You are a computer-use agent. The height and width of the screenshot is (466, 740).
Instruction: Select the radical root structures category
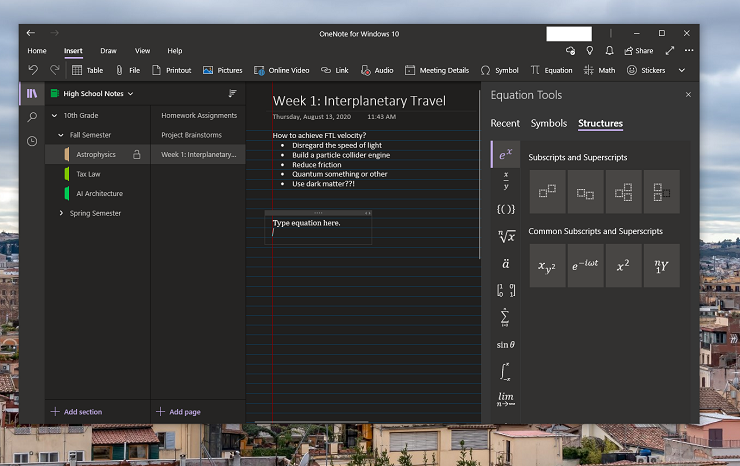pos(506,236)
